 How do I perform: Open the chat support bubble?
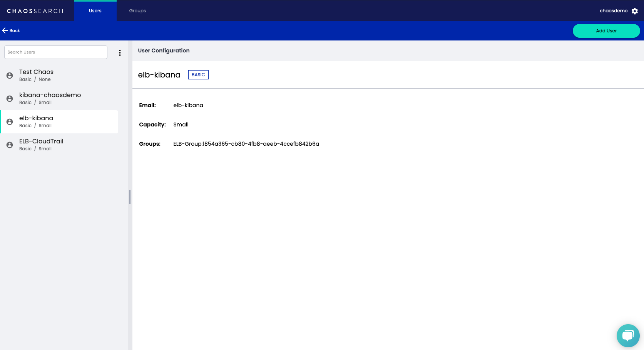coord(628,336)
